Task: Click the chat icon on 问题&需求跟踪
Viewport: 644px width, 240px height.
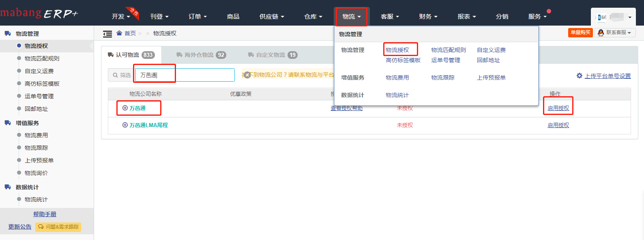Action: 41,227
